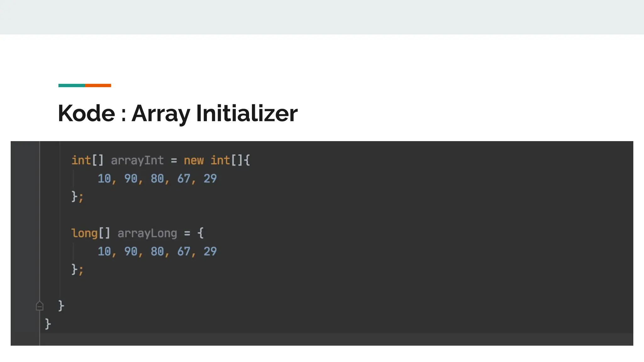
Task: Click value 29 in the arrayLong initializer
Action: tap(210, 251)
